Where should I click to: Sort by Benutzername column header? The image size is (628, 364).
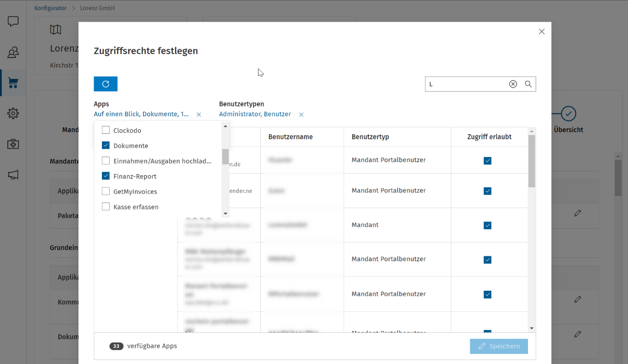point(291,137)
